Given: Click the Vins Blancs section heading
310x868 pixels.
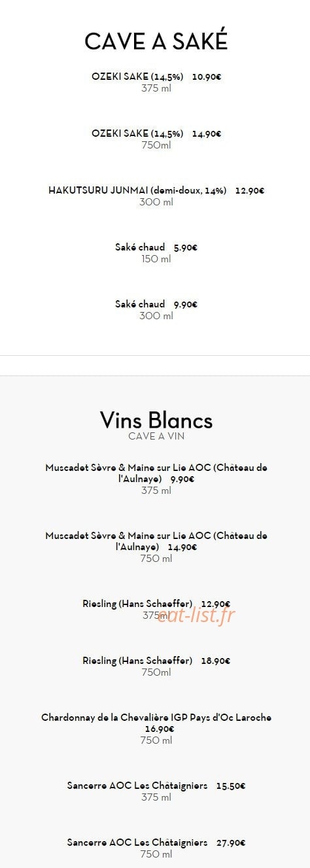Looking at the screenshot, I should [156, 419].
